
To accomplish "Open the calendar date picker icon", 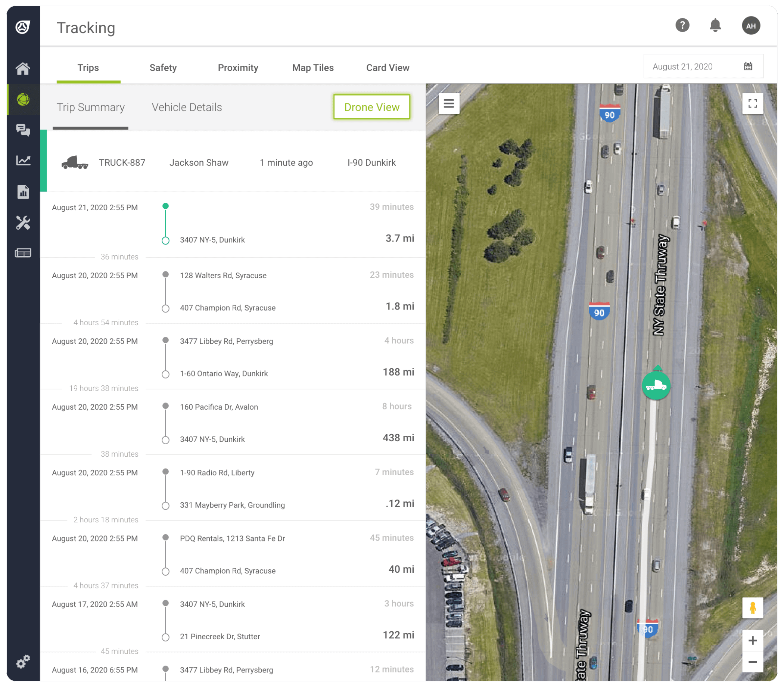I will click(748, 66).
